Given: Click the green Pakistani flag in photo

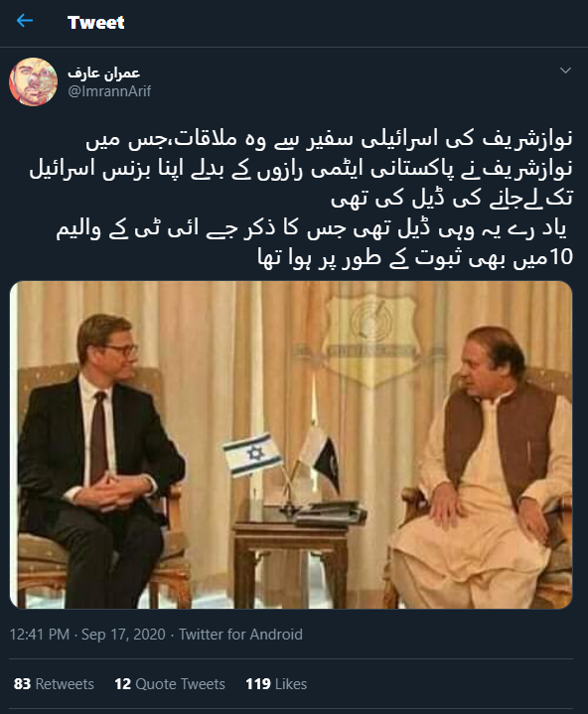Looking at the screenshot, I should 321,459.
